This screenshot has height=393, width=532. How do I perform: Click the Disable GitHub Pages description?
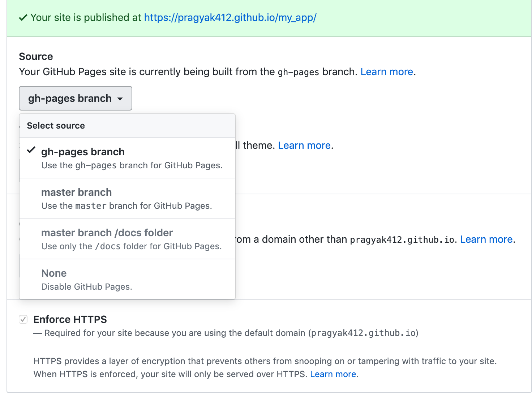pos(87,286)
